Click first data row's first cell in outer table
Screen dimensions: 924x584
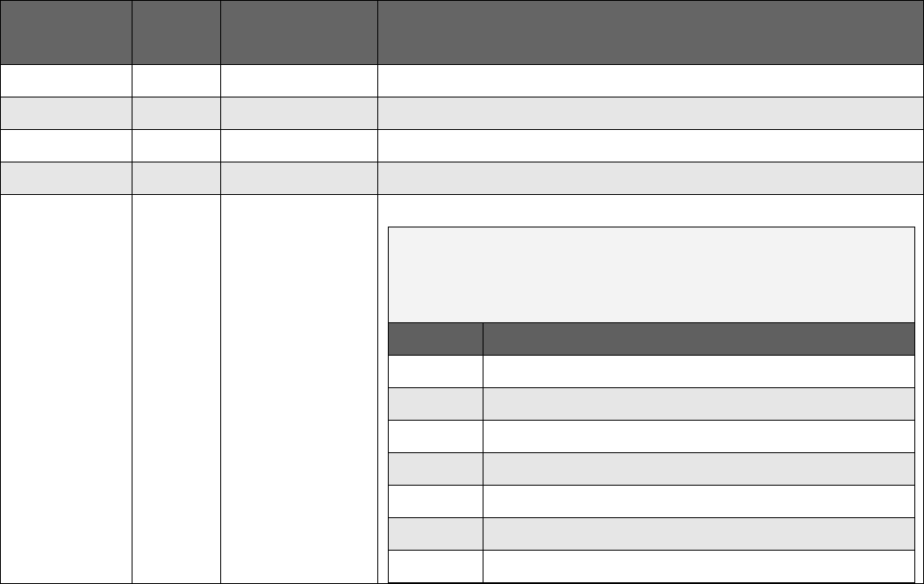[x=66, y=81]
